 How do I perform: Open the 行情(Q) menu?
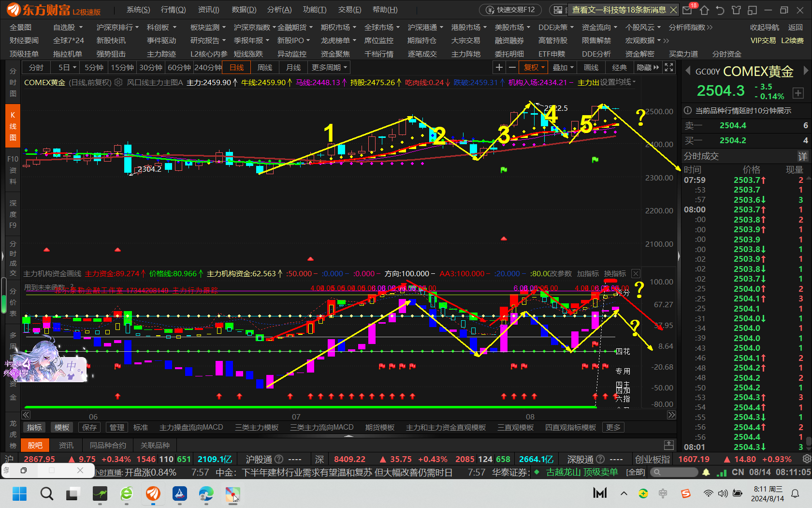(x=173, y=10)
